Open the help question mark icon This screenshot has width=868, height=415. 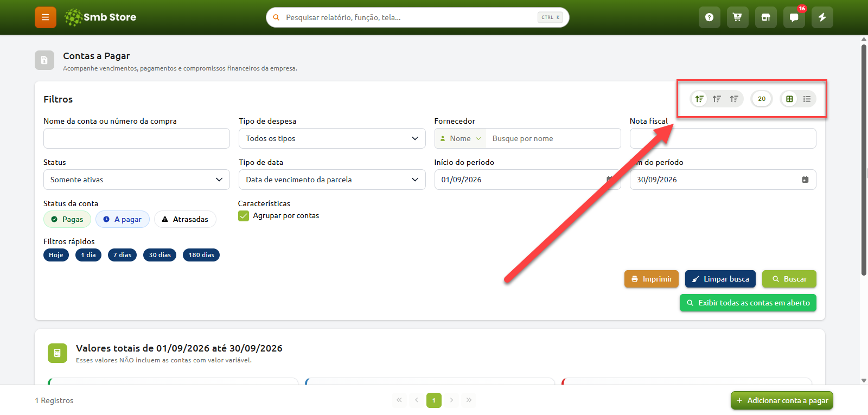click(709, 17)
